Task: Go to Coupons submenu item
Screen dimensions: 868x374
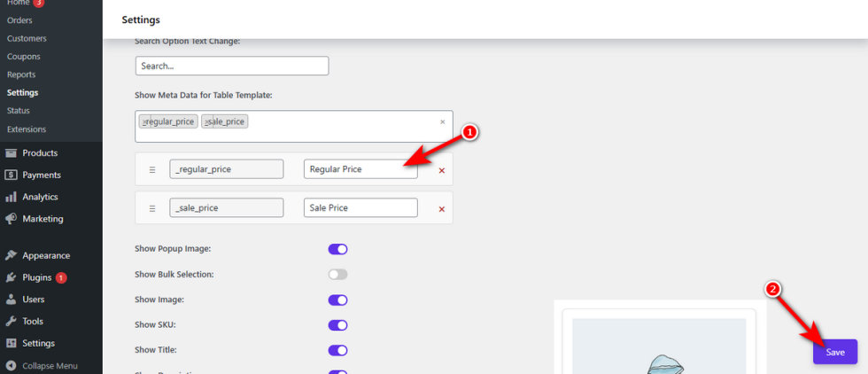Action: (x=24, y=57)
